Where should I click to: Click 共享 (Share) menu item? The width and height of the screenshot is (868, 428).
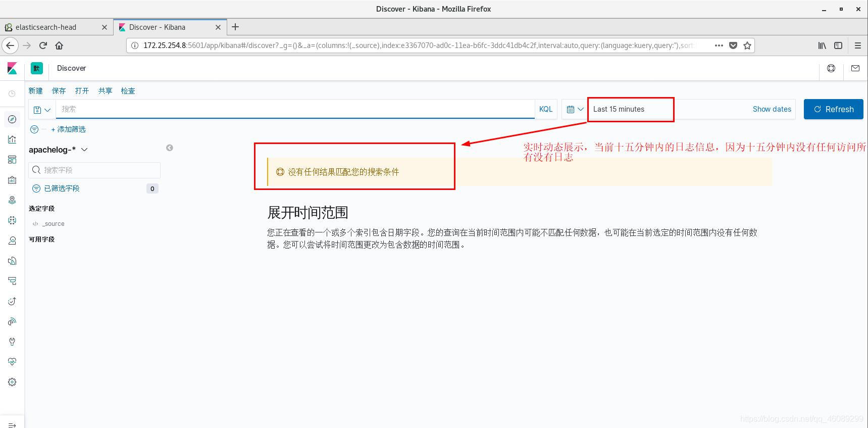pyautogui.click(x=105, y=91)
